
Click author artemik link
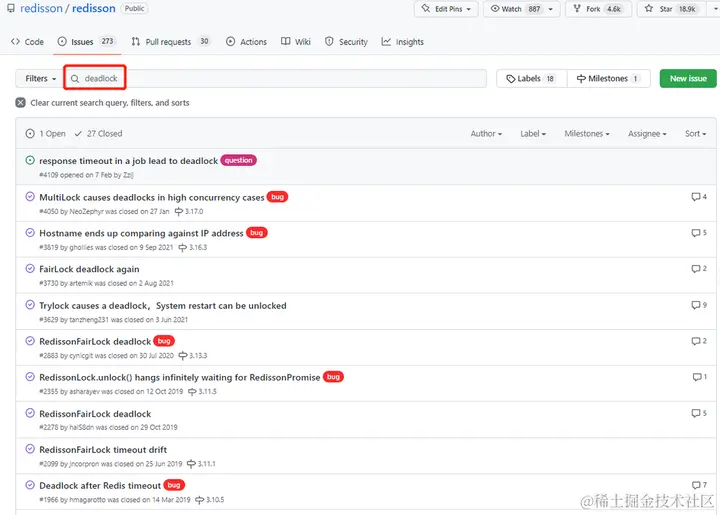(81, 283)
